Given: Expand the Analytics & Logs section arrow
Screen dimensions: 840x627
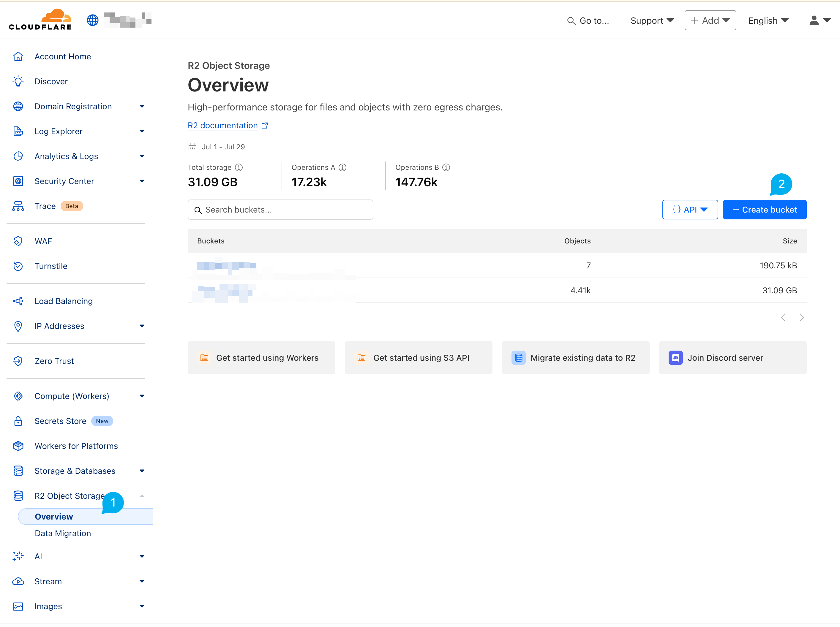Looking at the screenshot, I should point(142,156).
